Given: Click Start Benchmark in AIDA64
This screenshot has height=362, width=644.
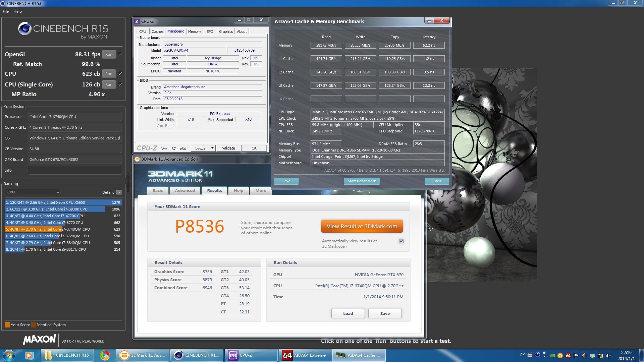Looking at the screenshot, I should 362,181.
